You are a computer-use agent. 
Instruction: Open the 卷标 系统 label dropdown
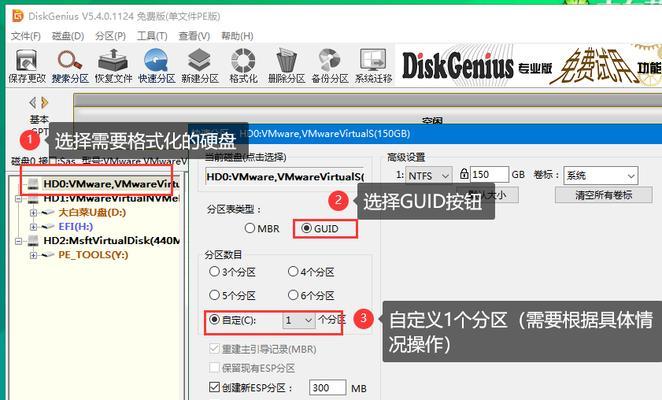coord(600,175)
